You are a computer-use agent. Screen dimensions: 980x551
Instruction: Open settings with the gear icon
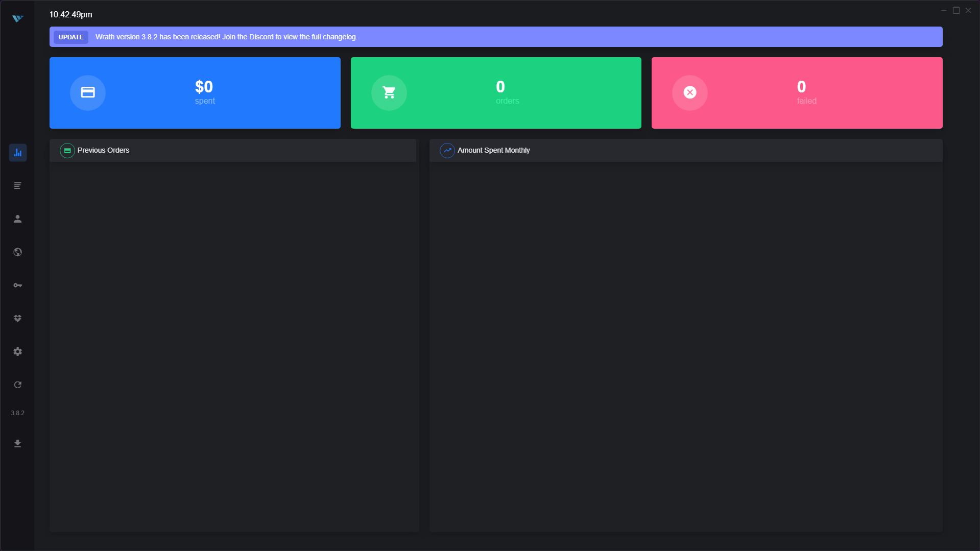[x=18, y=352]
